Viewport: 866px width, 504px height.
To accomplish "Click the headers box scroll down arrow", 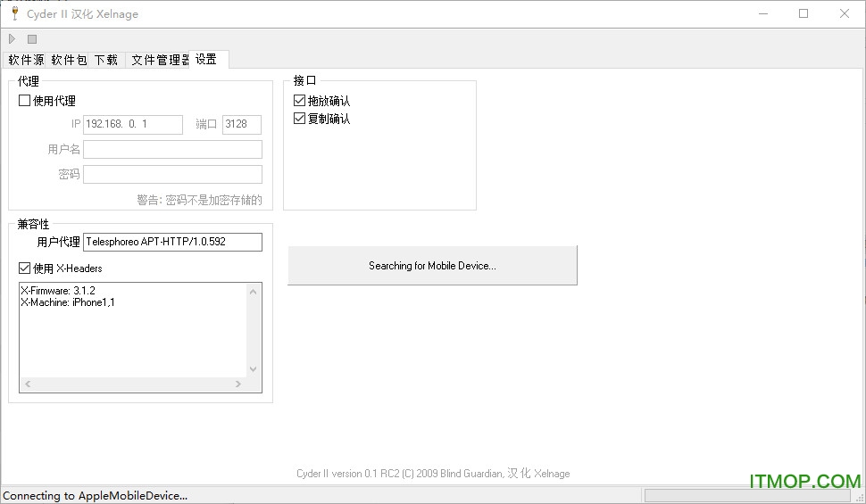I will pos(254,369).
